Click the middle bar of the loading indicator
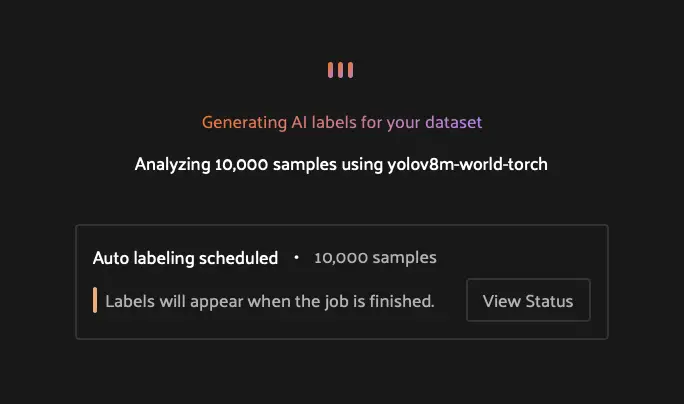 tap(341, 70)
